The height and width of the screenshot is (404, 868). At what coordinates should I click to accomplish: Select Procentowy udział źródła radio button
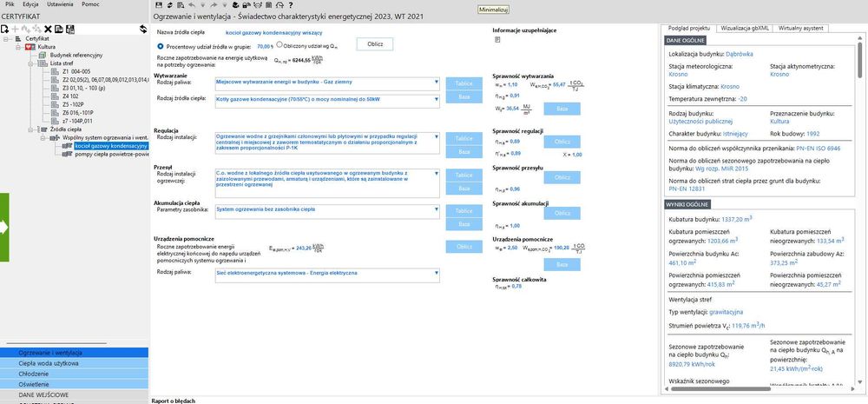click(x=161, y=47)
